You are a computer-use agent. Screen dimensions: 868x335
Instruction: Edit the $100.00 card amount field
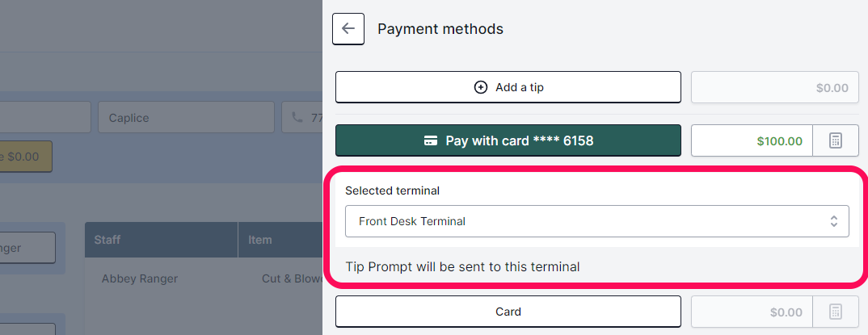tap(752, 140)
